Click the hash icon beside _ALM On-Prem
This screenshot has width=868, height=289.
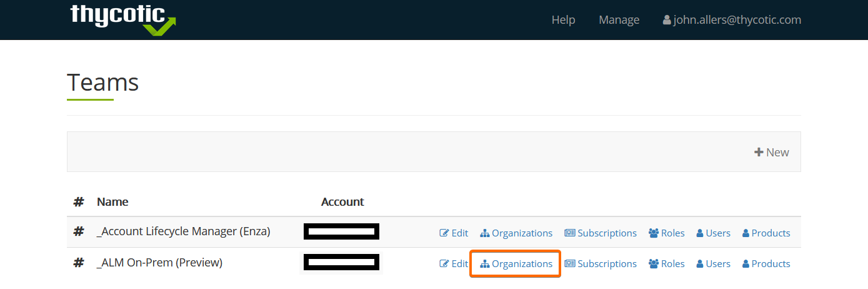(79, 263)
